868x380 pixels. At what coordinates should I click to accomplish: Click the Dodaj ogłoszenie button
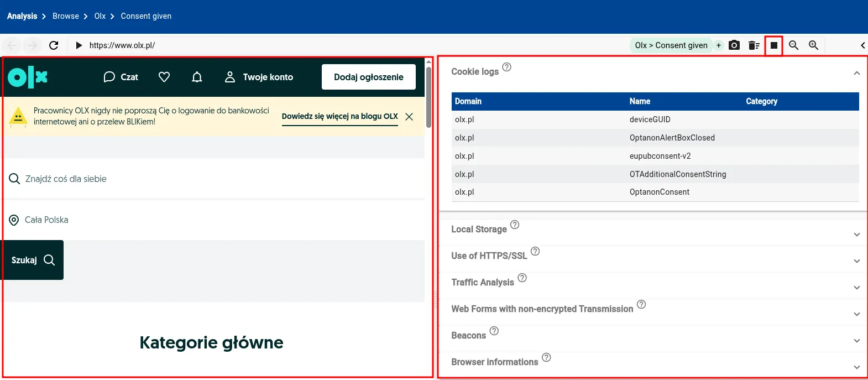(369, 77)
